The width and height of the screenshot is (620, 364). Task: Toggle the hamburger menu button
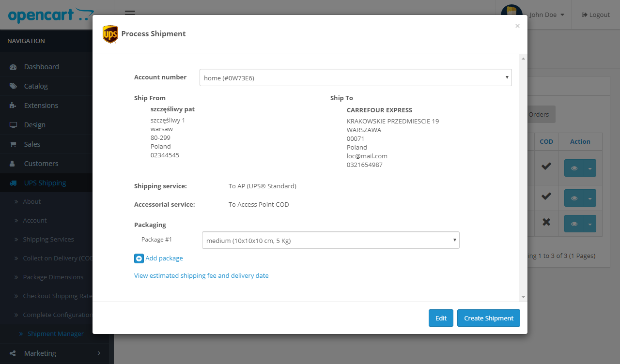pos(130,14)
